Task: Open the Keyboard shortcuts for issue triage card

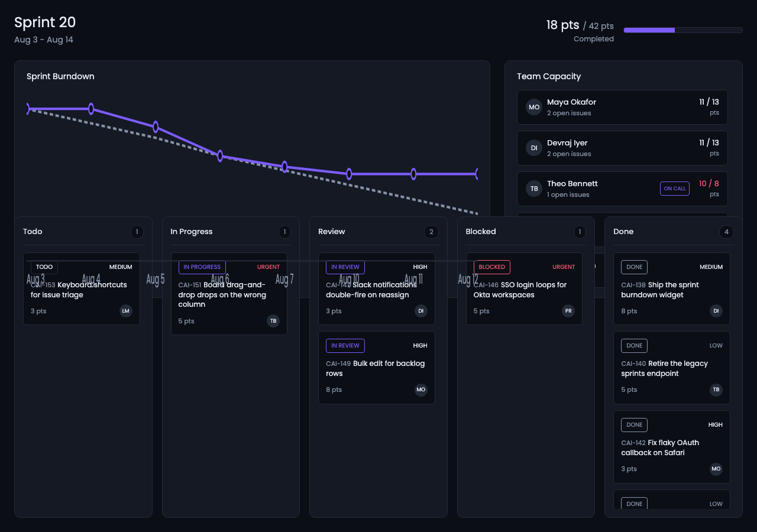Action: tap(82, 288)
